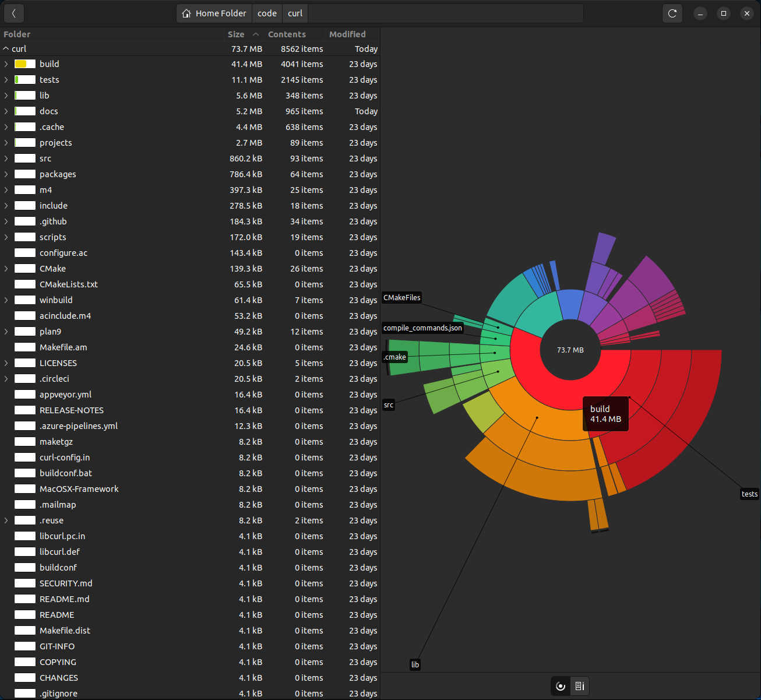Viewport: 761px width, 700px height.
Task: Select appveyor.yml file row
Action: point(190,395)
